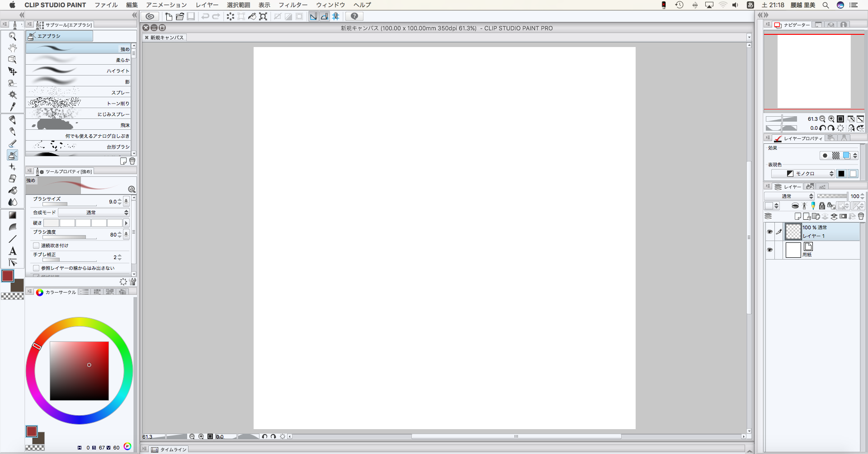This screenshot has width=868, height=454.
Task: Click the Clear (delete) icon in command bar
Action: tap(231, 16)
